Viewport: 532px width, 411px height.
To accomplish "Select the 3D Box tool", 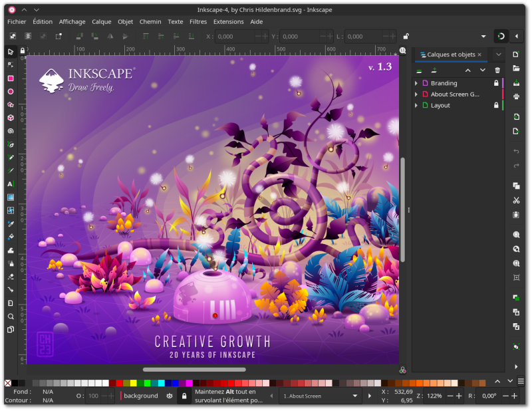I will (11, 118).
